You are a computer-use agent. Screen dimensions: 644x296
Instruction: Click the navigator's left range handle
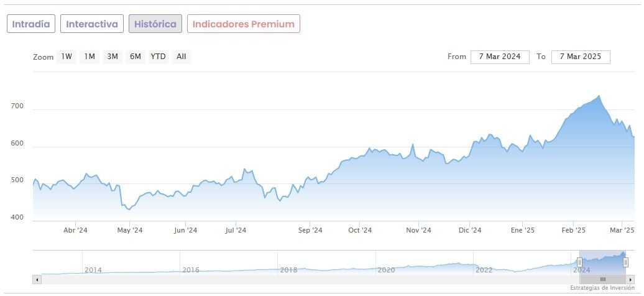(579, 262)
